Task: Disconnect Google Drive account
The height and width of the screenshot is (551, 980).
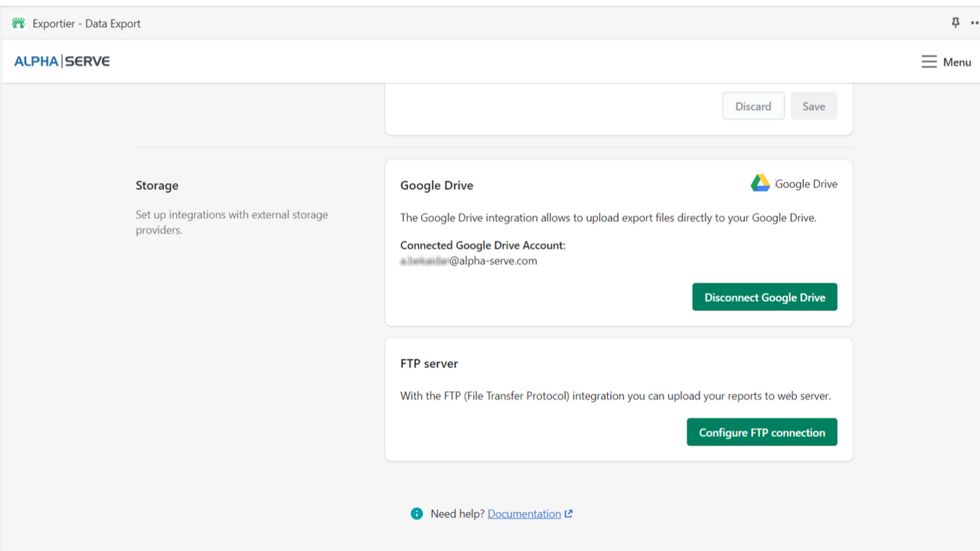Action: [x=765, y=297]
